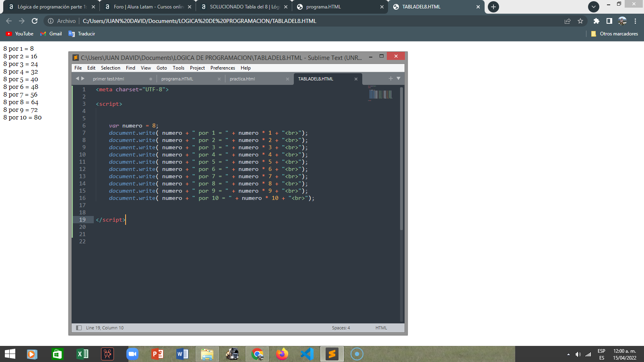Viewport: 644px width, 362px height.
Task: Open the YouTube bookmark
Action: 20,34
